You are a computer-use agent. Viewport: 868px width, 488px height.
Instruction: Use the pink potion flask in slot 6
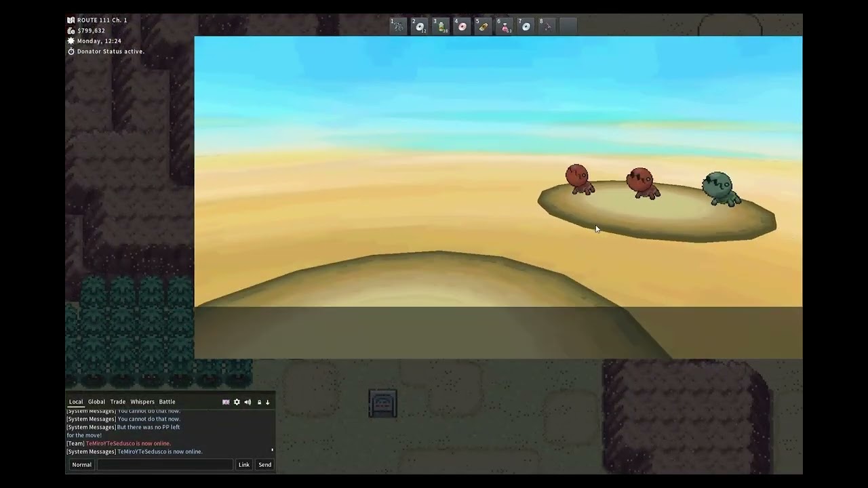click(505, 26)
